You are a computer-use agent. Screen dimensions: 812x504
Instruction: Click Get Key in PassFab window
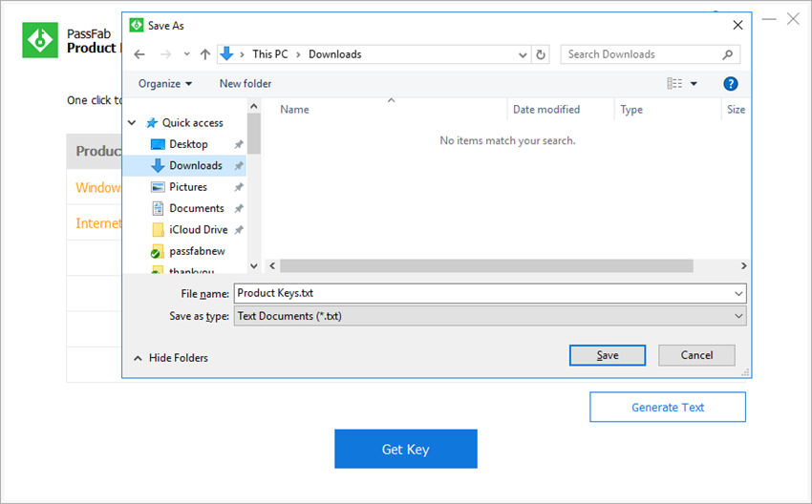(405, 450)
